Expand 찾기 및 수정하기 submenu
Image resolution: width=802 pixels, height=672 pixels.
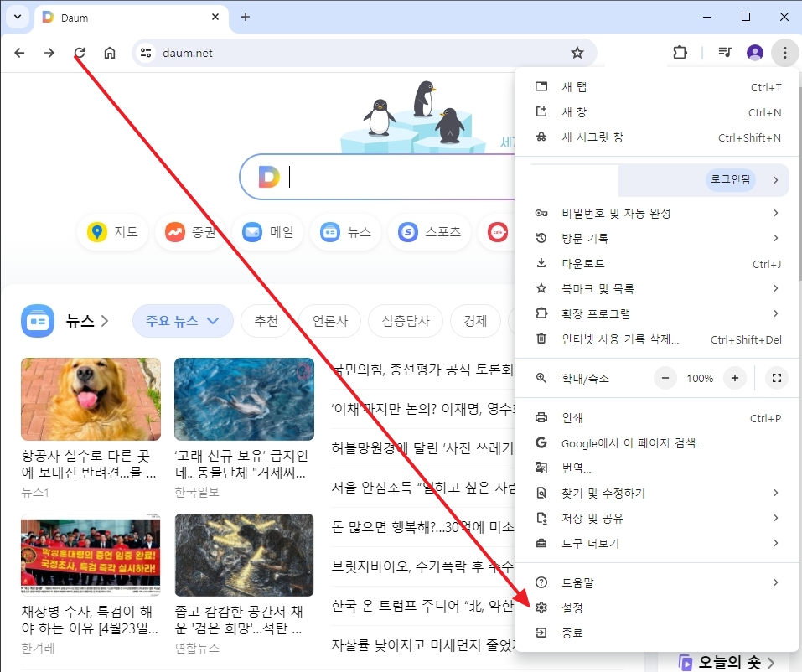[x=657, y=493]
